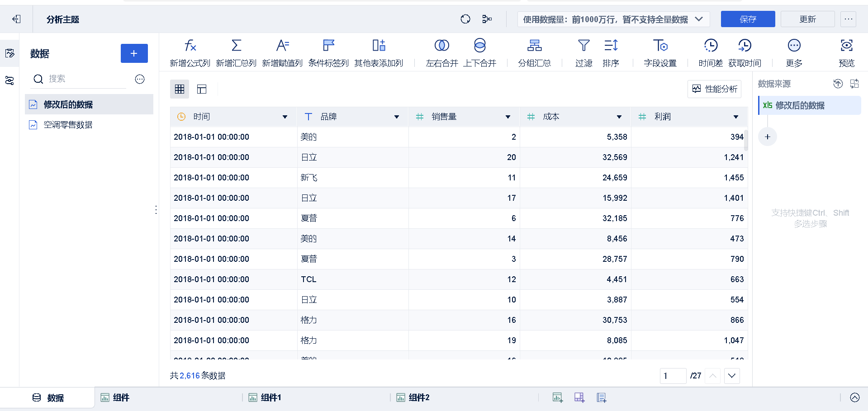Open 其他表添加列 tool

click(x=379, y=53)
